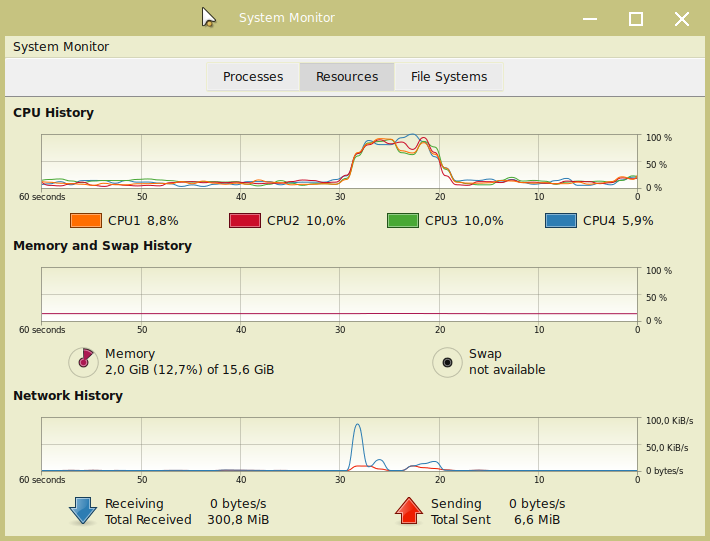Click the Swap pie chart icon
The image size is (710, 541).
(447, 362)
